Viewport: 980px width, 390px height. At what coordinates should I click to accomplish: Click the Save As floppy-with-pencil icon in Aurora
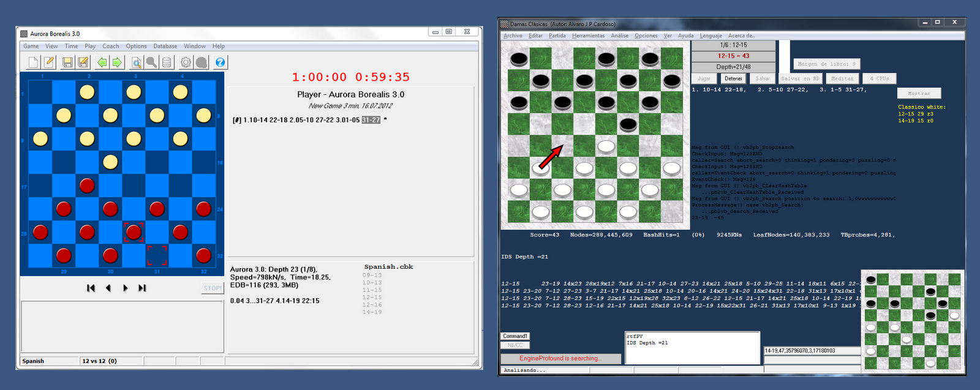pyautogui.click(x=83, y=62)
